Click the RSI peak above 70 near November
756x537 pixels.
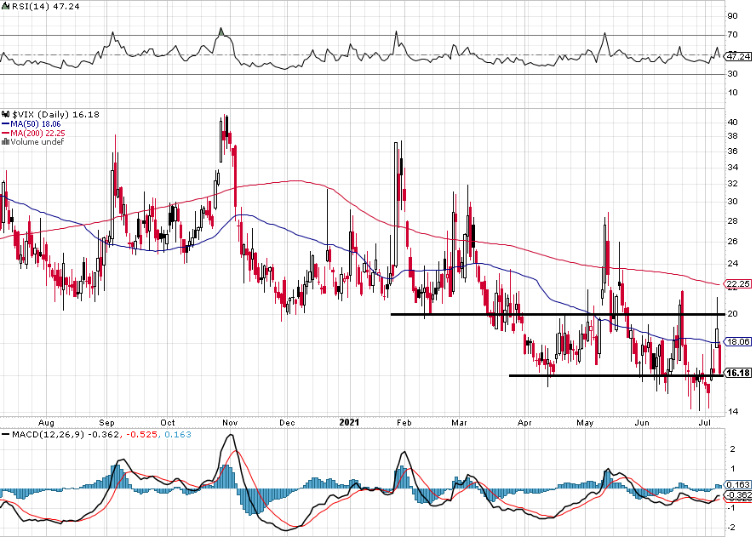point(220,31)
